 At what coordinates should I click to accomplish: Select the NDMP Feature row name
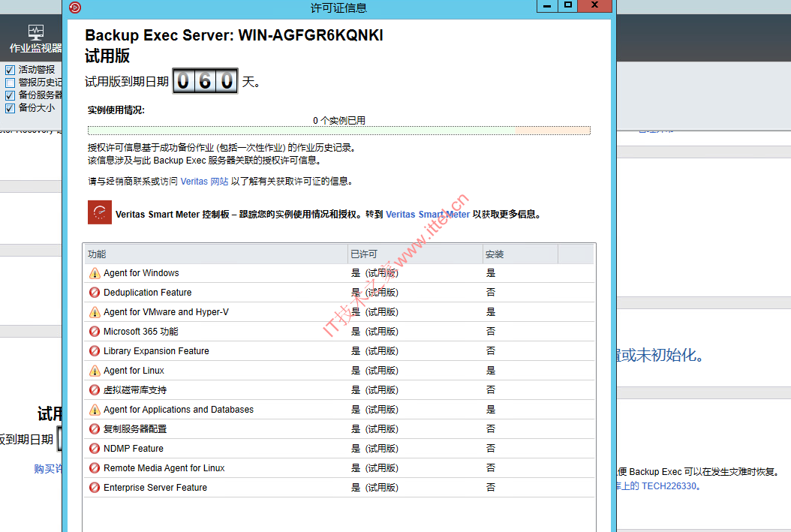(133, 448)
